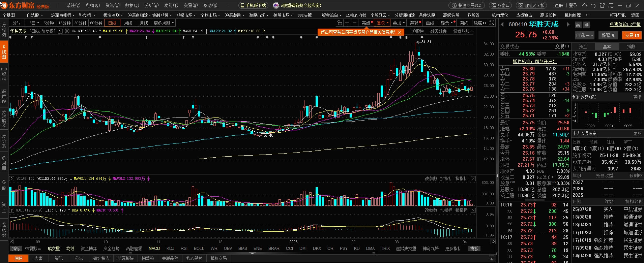644x263 pixels.
Task: Toggle fullscreen chart icon
Action: coord(492,23)
